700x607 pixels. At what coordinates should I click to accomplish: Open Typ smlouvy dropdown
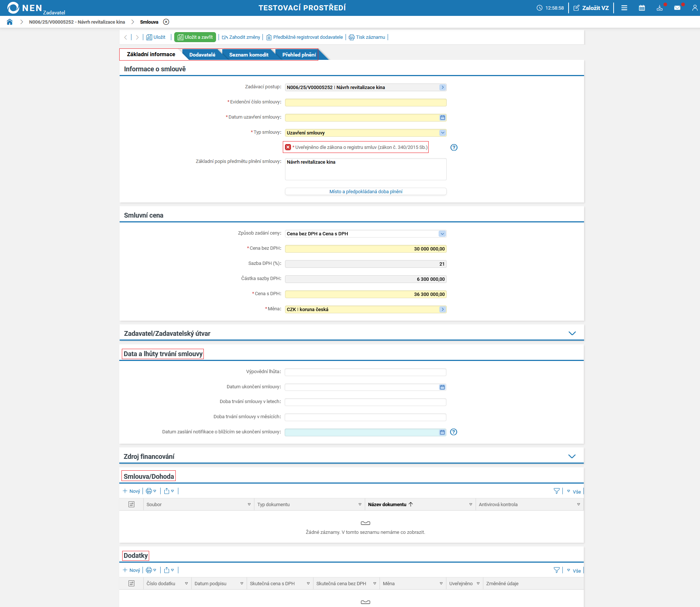tap(442, 133)
